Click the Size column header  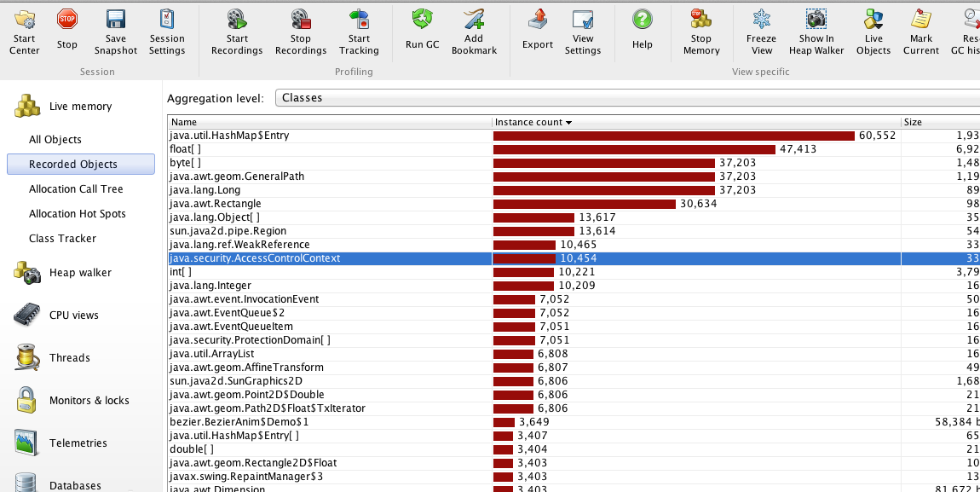click(x=940, y=122)
